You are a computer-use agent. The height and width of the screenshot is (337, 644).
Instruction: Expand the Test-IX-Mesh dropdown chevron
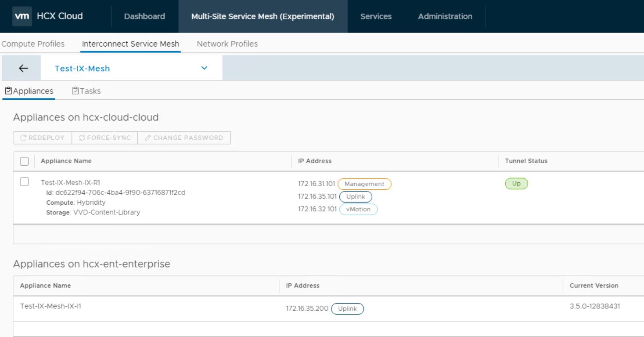pyautogui.click(x=204, y=69)
